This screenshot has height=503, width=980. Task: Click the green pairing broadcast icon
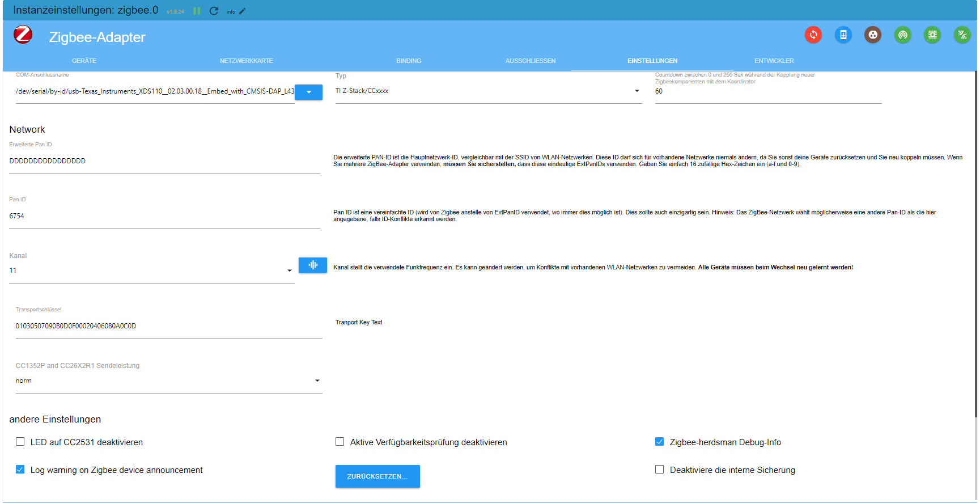[903, 35]
